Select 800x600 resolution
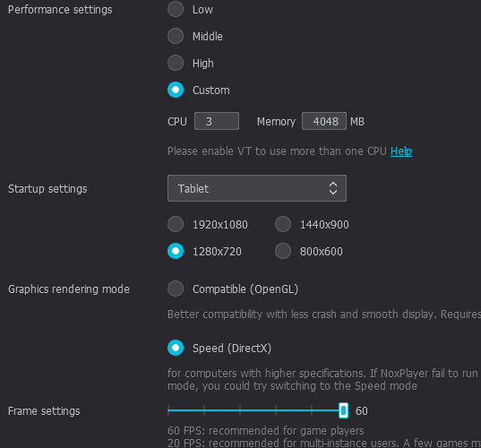This screenshot has height=448, width=481. point(283,251)
